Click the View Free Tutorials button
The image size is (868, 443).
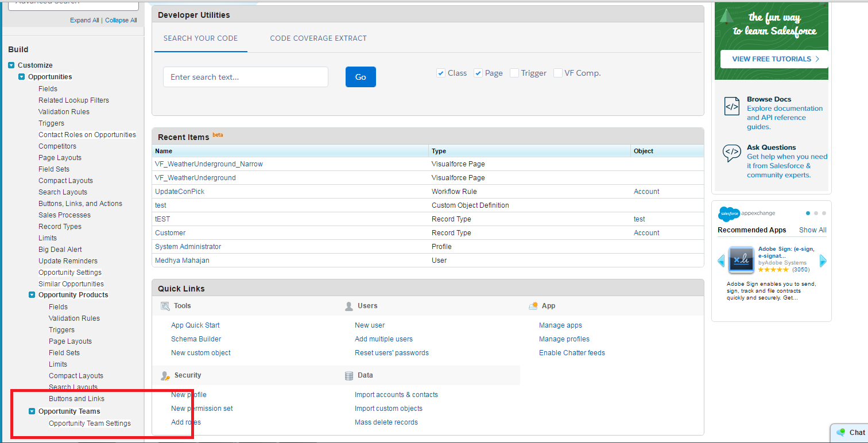click(775, 59)
